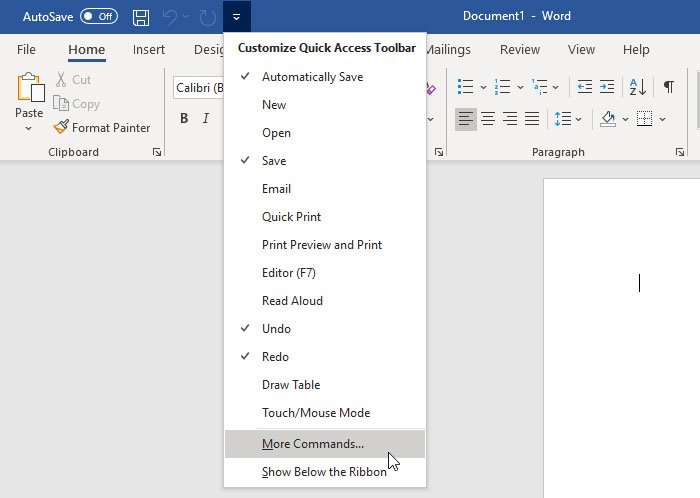Uncheck Redo in the Quick Access list
This screenshot has width=700, height=498.
point(275,357)
